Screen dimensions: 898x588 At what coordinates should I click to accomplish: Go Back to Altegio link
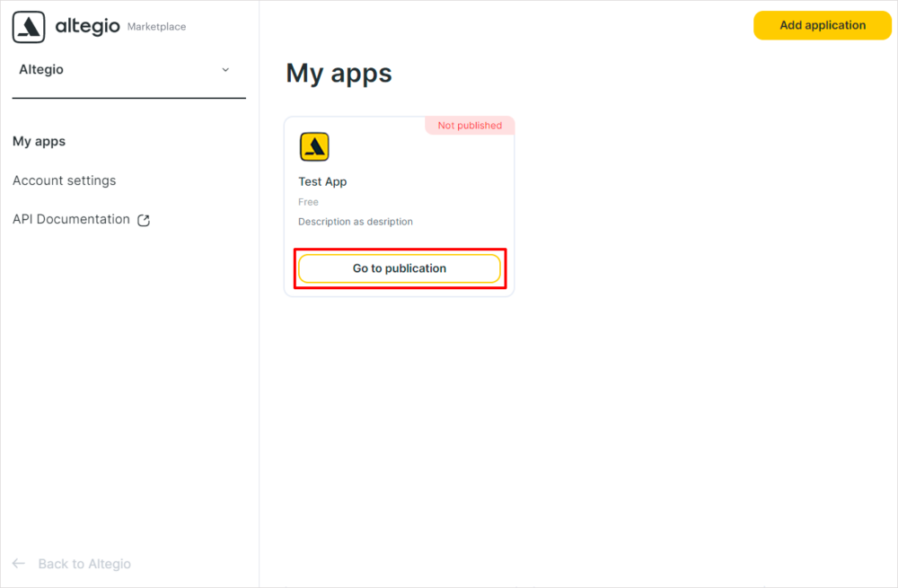84,564
